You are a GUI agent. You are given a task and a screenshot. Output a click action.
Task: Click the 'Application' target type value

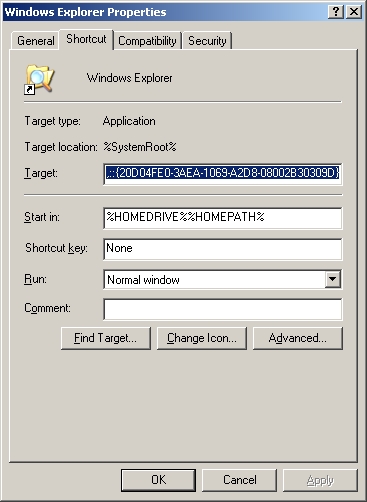[x=129, y=121]
